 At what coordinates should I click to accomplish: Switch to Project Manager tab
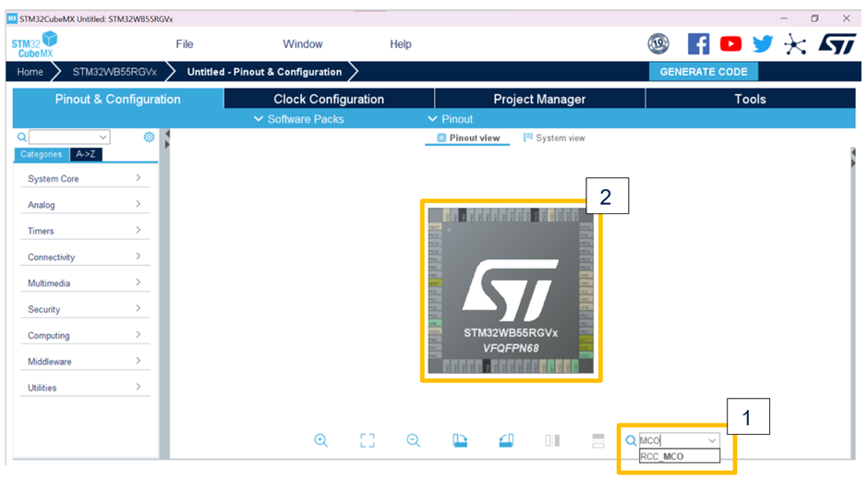[540, 99]
